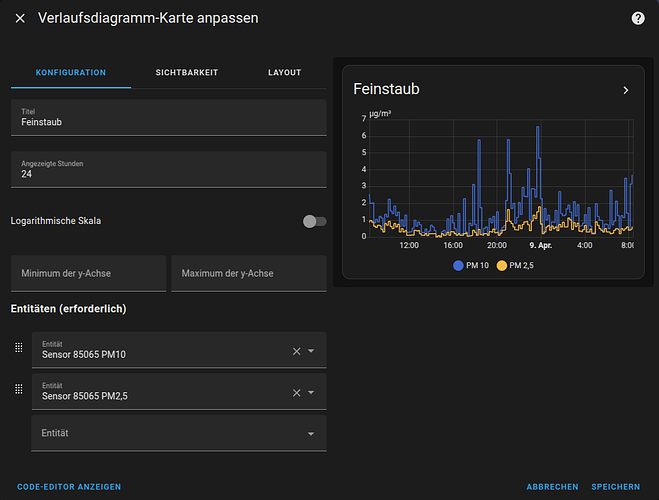Toggle the PM 10 legend series
Viewport: 659px width, 500px height.
click(x=471, y=266)
